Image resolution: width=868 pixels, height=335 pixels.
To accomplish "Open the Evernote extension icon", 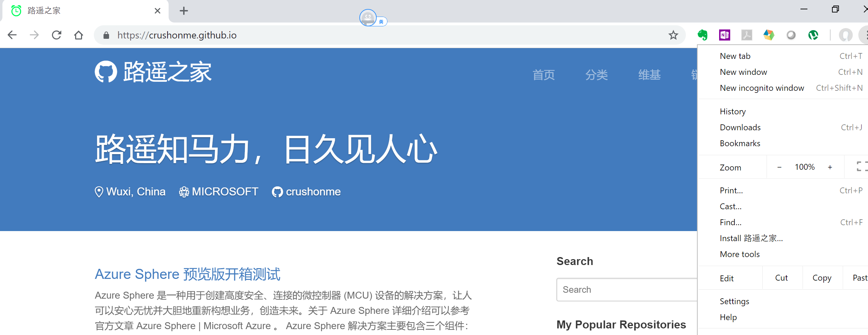I will click(703, 35).
